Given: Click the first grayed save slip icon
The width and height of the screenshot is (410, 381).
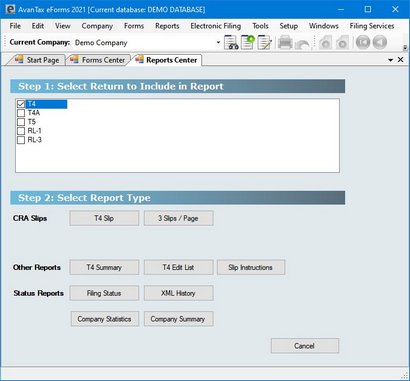Looking at the screenshot, I should 325,43.
